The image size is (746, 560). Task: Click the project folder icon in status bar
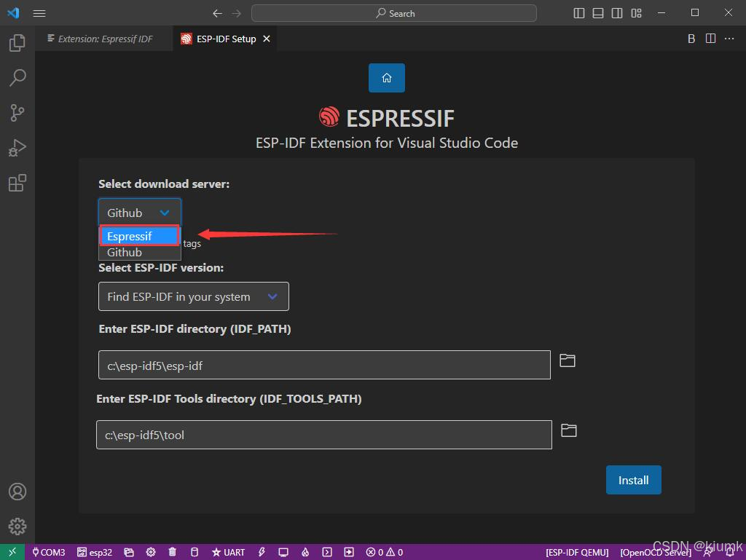[x=129, y=552]
